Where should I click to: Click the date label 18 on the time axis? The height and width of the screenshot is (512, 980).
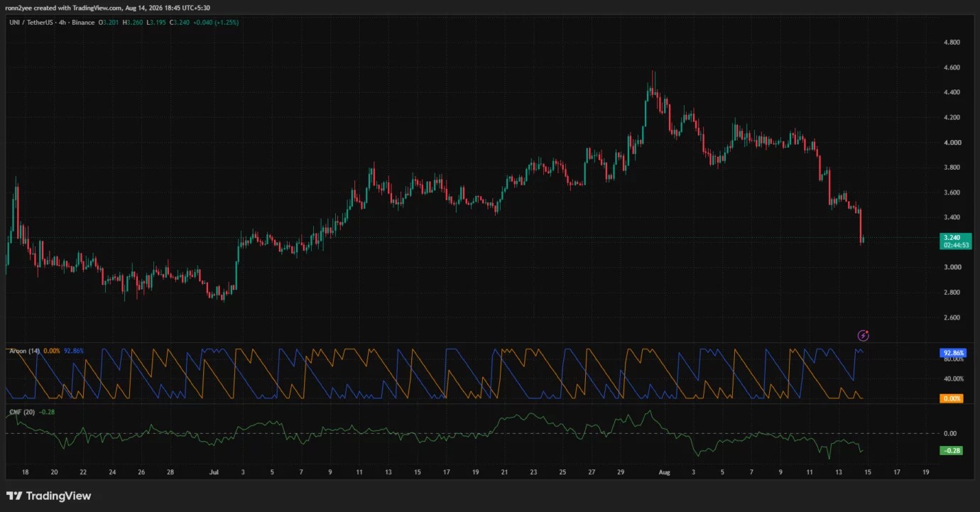tap(26, 472)
